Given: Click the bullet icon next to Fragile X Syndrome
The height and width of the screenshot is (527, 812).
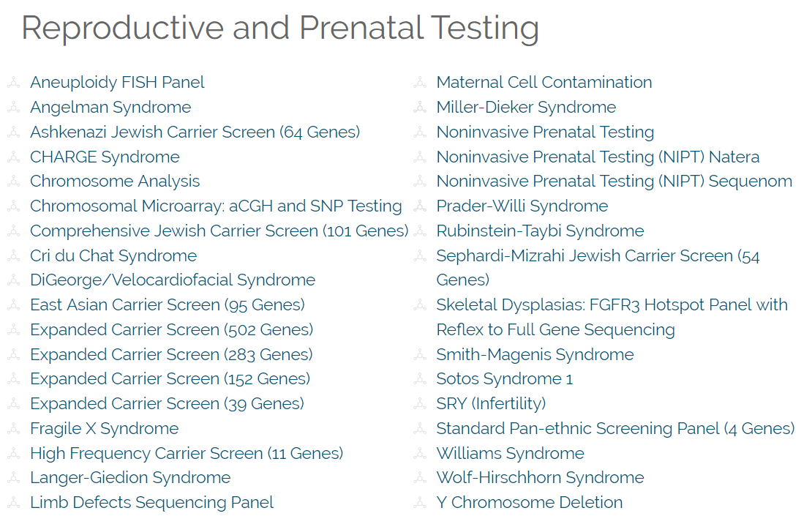Looking at the screenshot, I should click(x=14, y=428).
